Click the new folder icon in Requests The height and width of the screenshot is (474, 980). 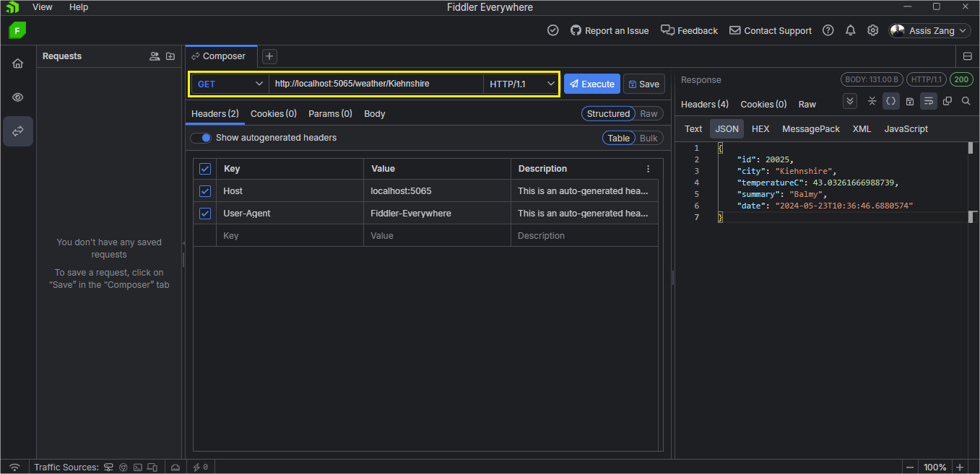[170, 56]
